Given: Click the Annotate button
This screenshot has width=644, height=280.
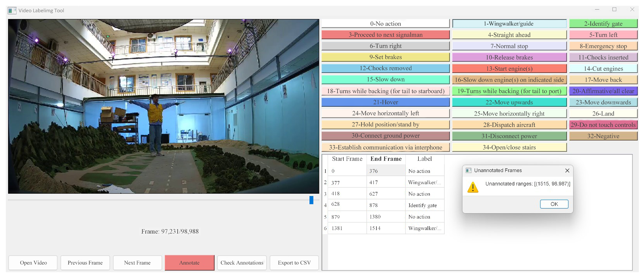Looking at the screenshot, I should coord(189,262).
